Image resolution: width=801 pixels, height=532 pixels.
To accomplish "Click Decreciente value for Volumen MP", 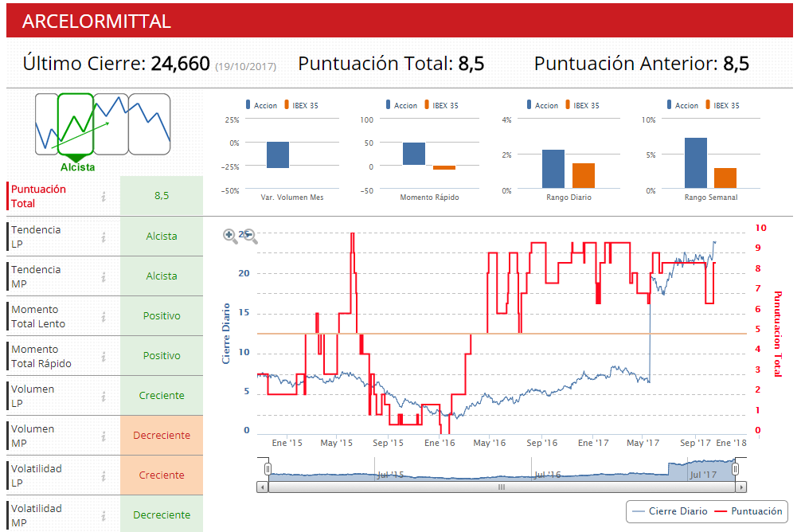I will 162,436.
